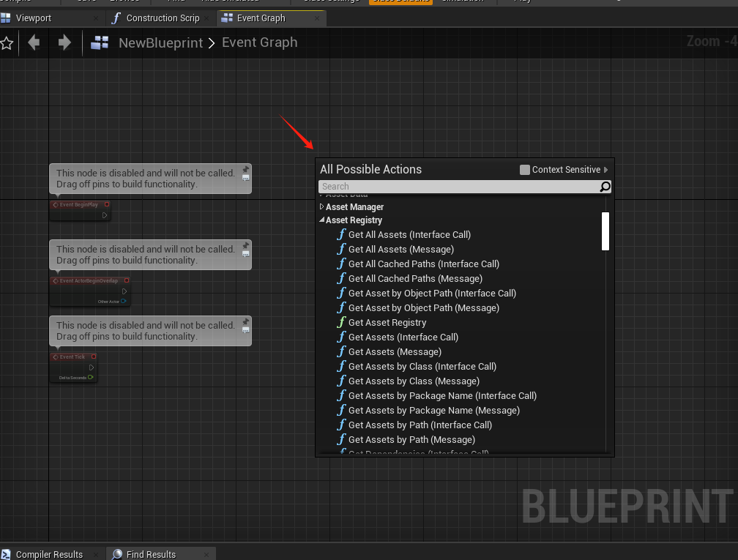Close the Event Graph tab
738x560 pixels.
click(x=317, y=18)
